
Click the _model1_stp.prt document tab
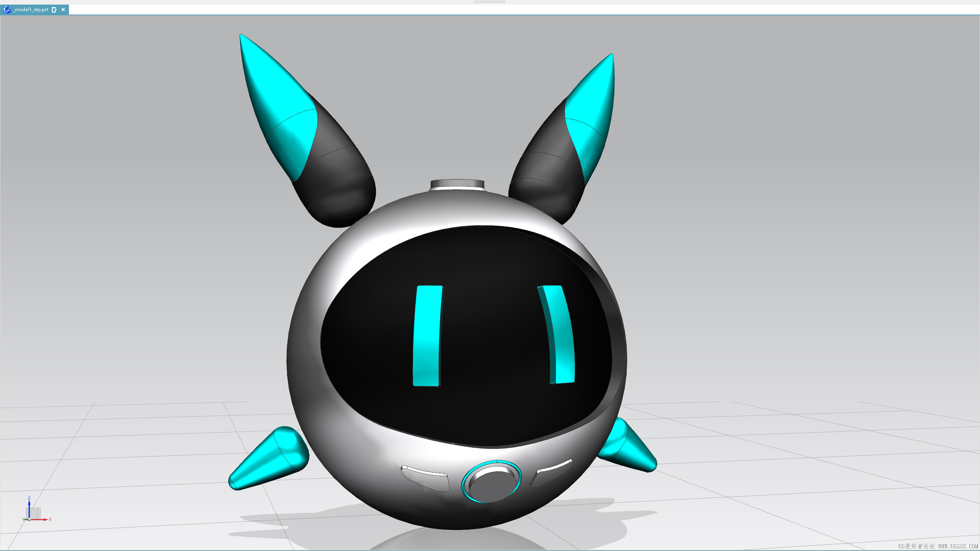coord(31,10)
